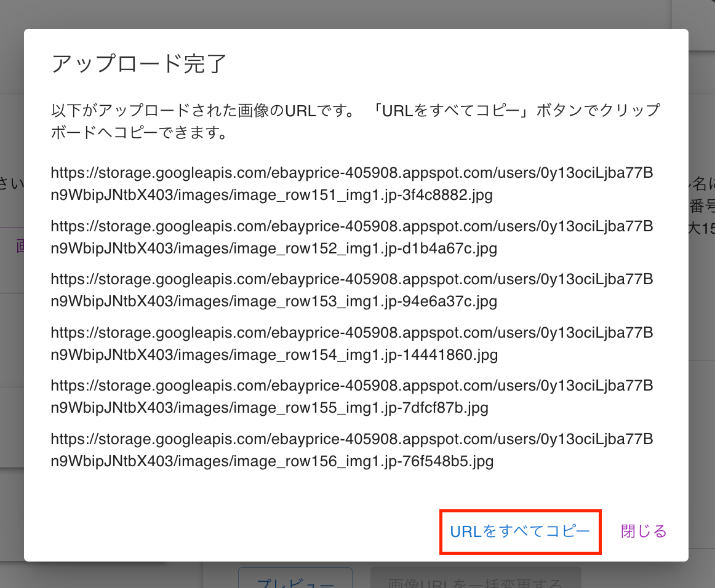Screen dimensions: 715x588
Task: Click the アップロード完了 dialog title
Action: point(139,64)
